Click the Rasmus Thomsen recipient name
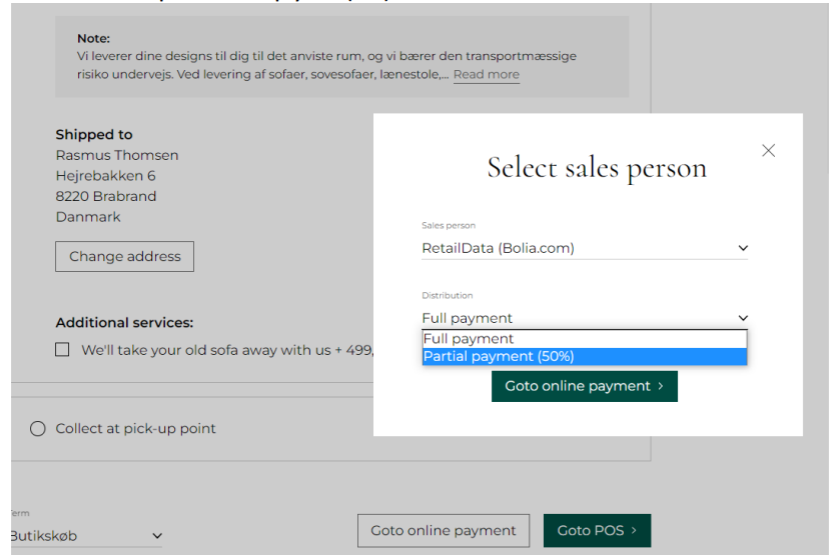The width and height of the screenshot is (836, 560). click(x=117, y=155)
